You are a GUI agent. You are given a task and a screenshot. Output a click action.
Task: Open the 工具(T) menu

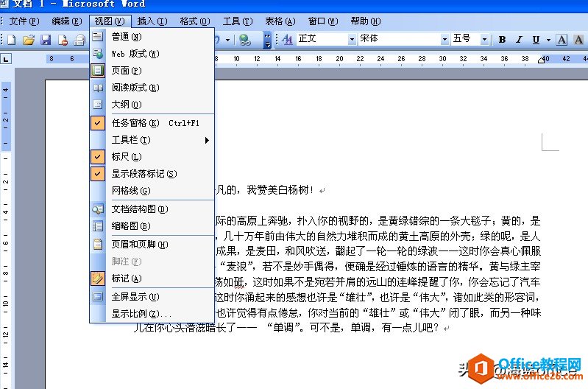pos(238,21)
